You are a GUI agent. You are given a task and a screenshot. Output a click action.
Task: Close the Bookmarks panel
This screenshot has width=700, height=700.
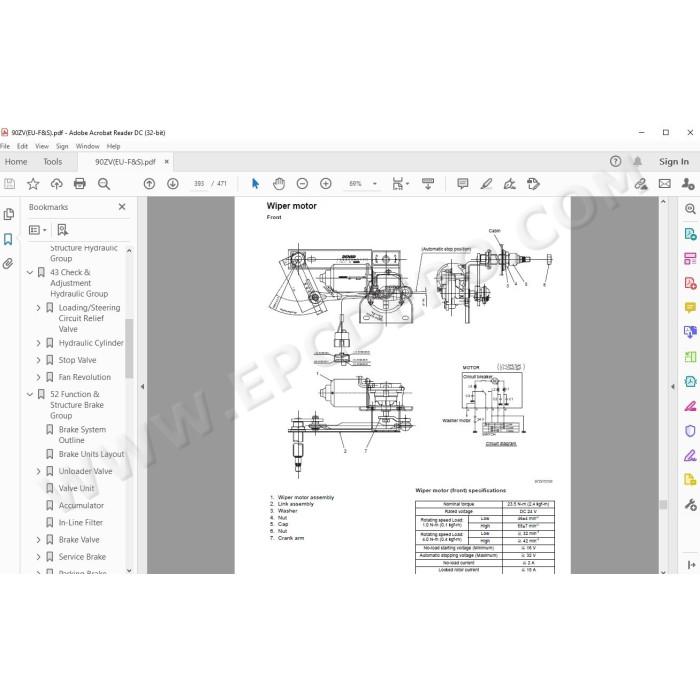pyautogui.click(x=122, y=207)
